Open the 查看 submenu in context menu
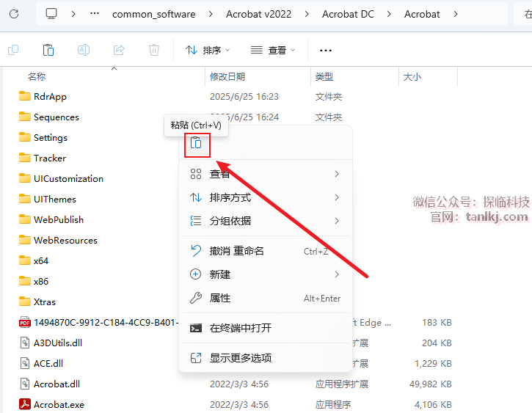 tap(266, 174)
